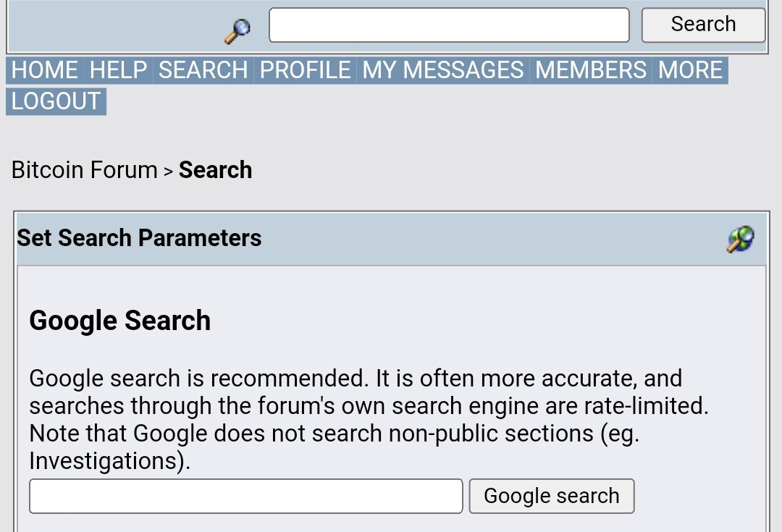Follow the Bitcoin Forum breadcrumb link
This screenshot has width=782, height=532.
[84, 170]
